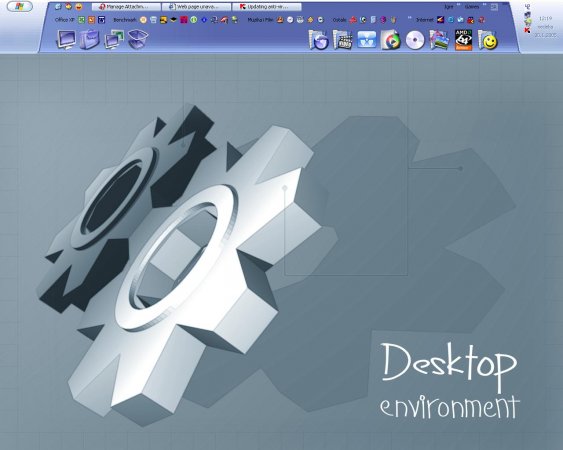Switch to the Manage Attachments taskbar window
The image size is (563, 450).
click(126, 7)
